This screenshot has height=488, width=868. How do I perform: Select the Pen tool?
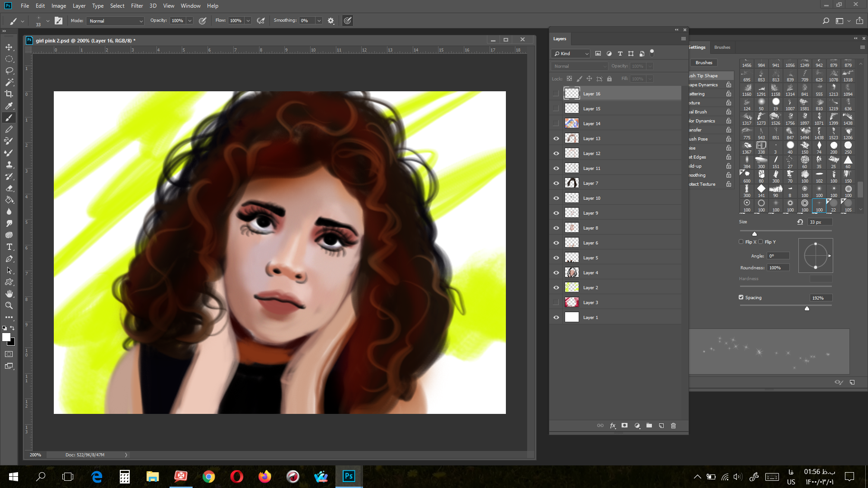[x=9, y=258]
